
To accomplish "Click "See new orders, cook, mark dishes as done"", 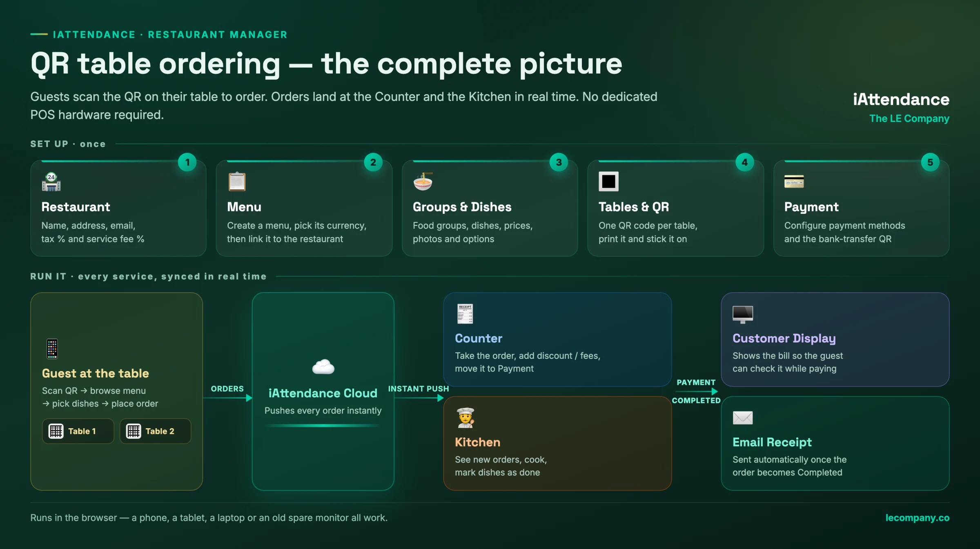I will pos(501,466).
